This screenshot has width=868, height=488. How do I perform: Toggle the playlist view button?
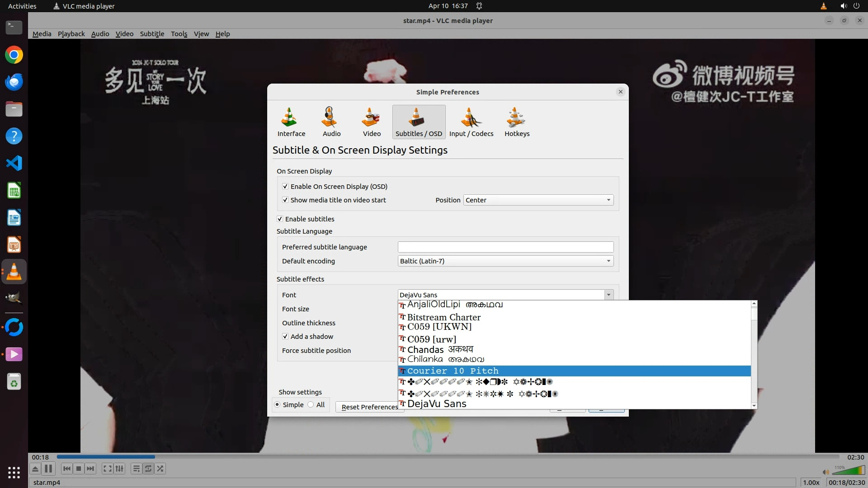136,469
